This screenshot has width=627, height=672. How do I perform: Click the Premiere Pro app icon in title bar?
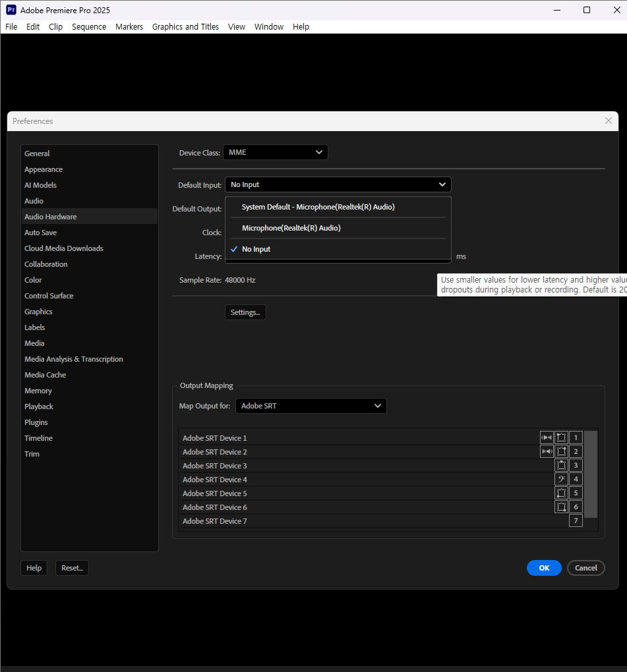coord(11,10)
